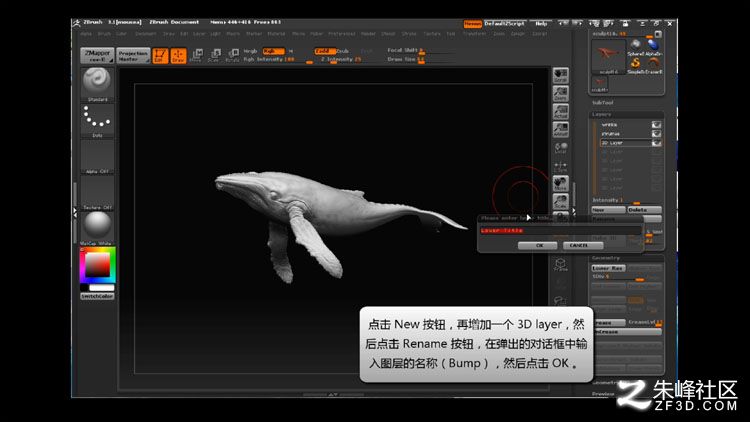This screenshot has width=750, height=422.
Task: Expand the SubTool section
Action: 603,103
